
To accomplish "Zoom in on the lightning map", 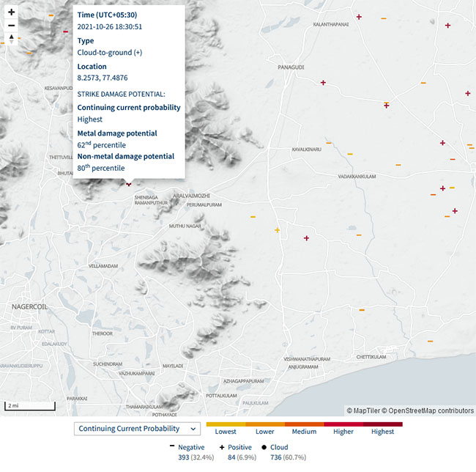I will click(x=12, y=12).
